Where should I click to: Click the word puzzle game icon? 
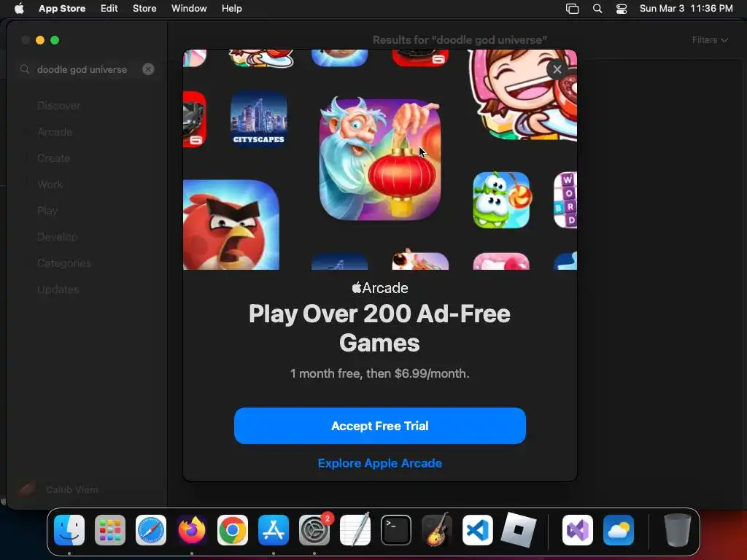pos(565,200)
